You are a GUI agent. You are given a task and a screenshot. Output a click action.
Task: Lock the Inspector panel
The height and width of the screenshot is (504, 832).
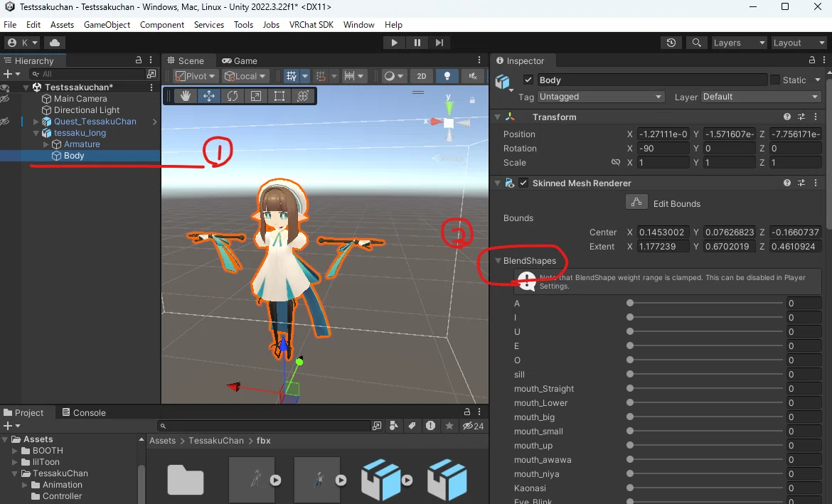811,60
